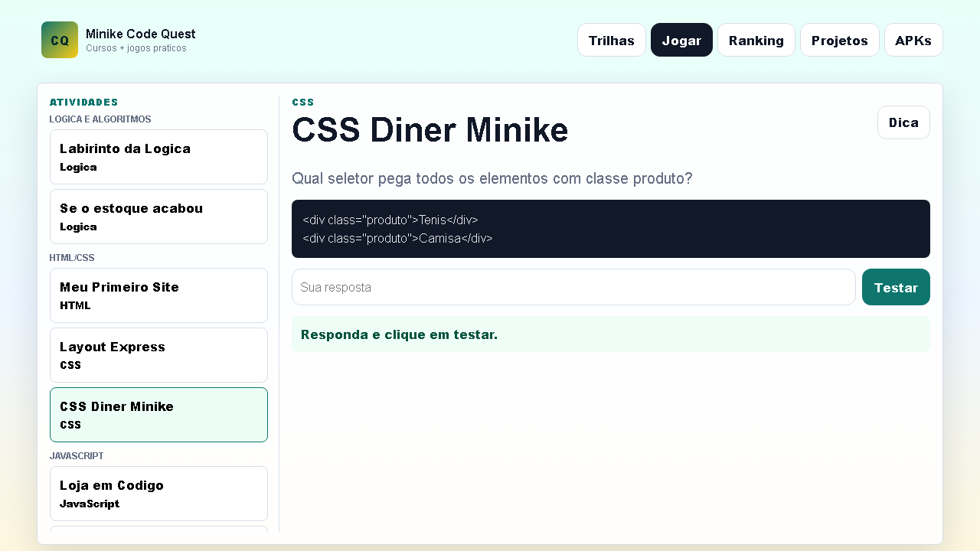Click the CSS Diner Minike main heading

430,129
